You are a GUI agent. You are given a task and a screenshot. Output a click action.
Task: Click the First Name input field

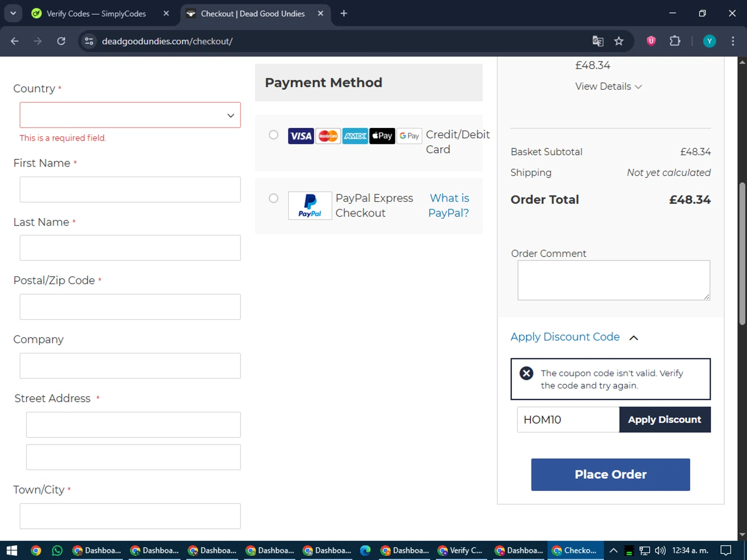tap(130, 190)
